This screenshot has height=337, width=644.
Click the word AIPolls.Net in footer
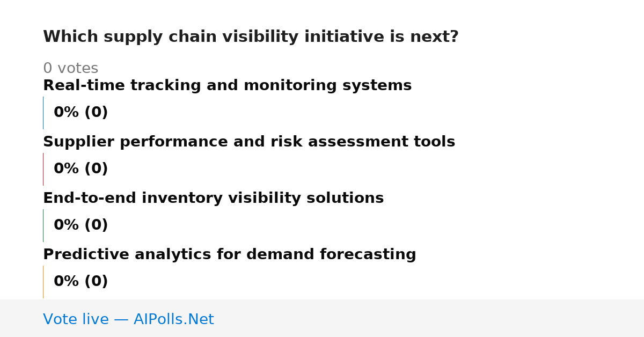tap(173, 320)
